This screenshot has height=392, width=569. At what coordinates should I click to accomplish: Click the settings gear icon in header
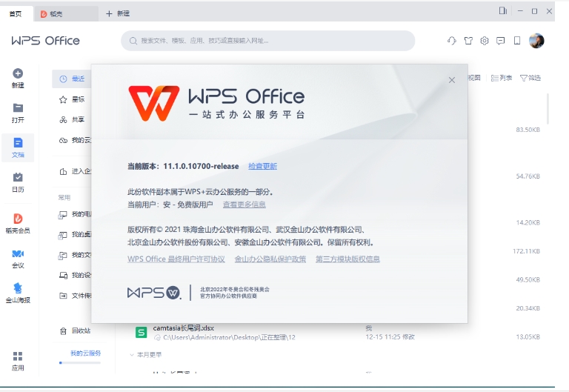(485, 41)
